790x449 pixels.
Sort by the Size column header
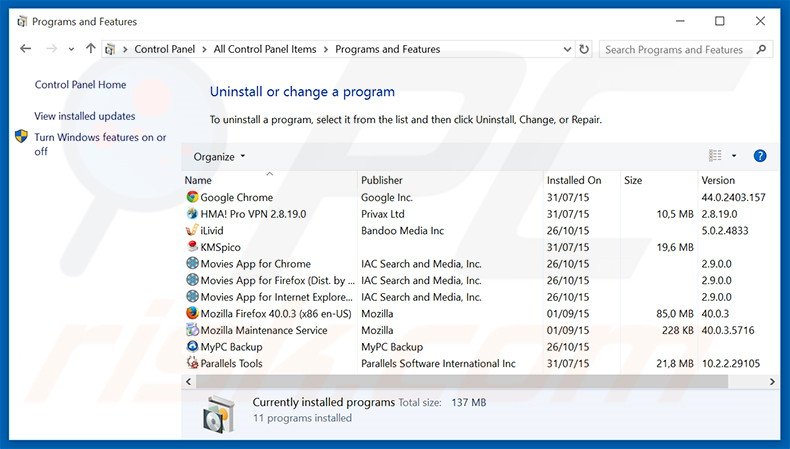[x=633, y=180]
